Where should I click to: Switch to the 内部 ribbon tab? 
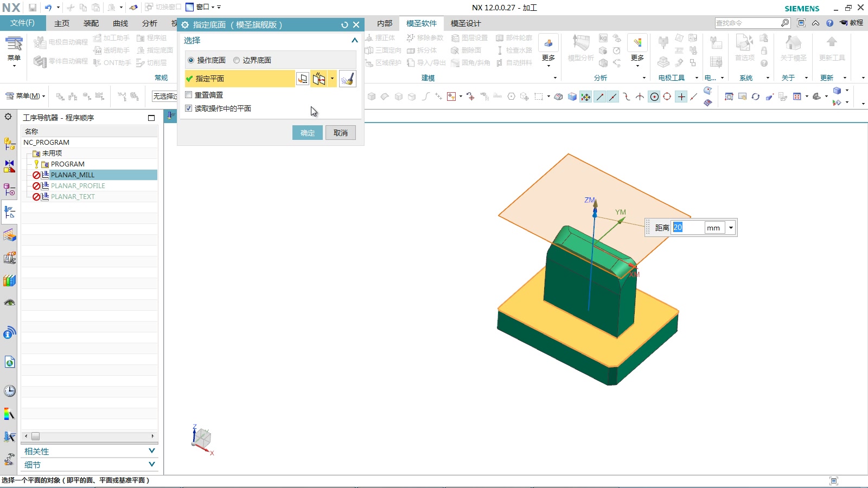tap(385, 23)
